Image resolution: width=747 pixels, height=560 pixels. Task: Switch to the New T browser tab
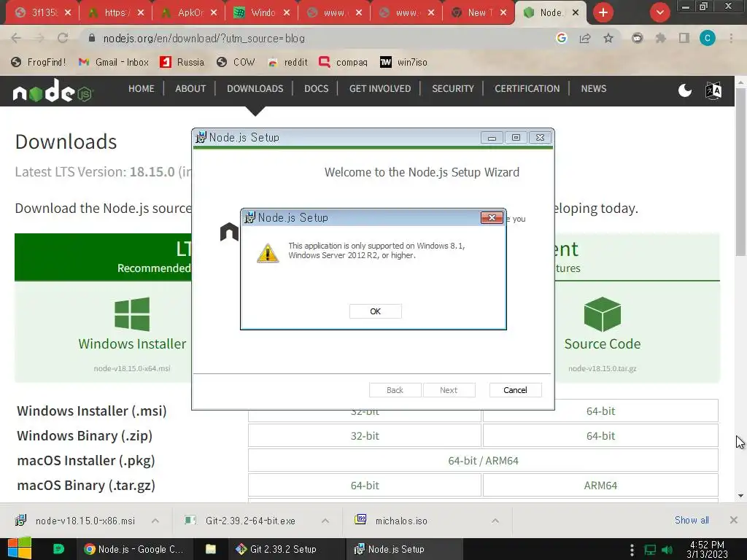coord(479,12)
